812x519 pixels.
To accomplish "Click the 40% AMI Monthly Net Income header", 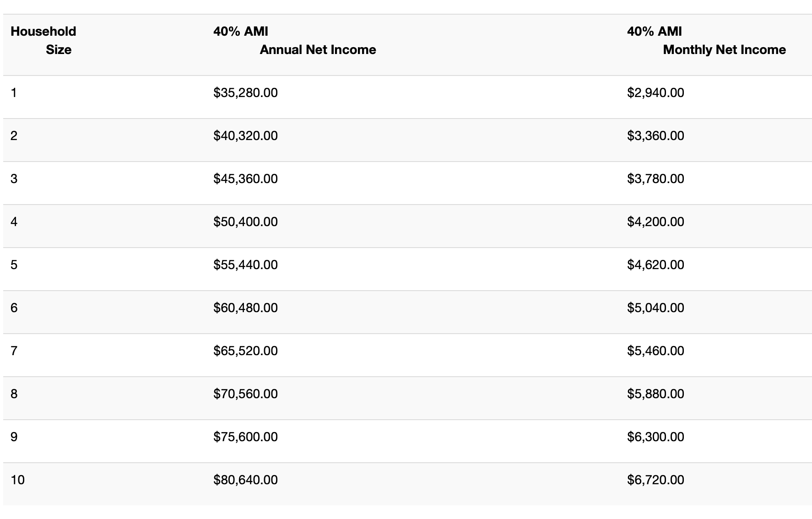I will 706,40.
